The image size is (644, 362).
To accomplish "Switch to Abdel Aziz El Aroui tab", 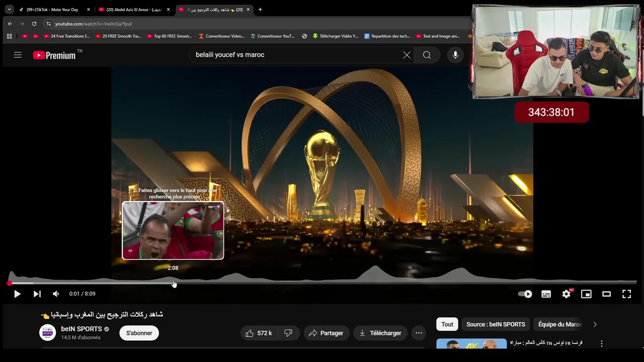I will tap(134, 10).
